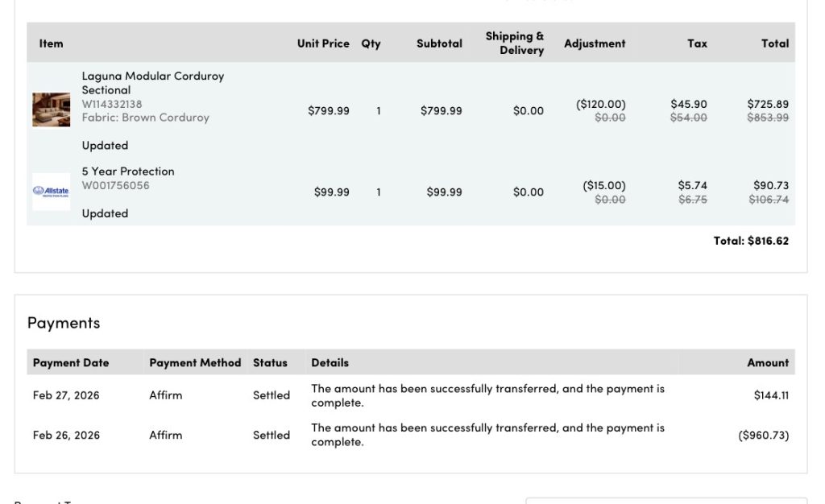Click the Status column header in Payments
The image size is (825, 504).
point(270,363)
